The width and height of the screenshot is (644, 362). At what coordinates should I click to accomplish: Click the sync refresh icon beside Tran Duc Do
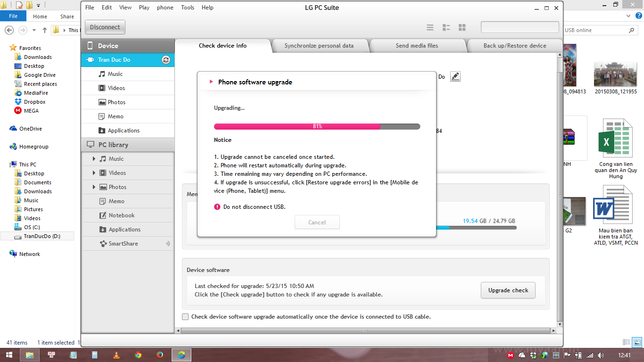pos(165,60)
